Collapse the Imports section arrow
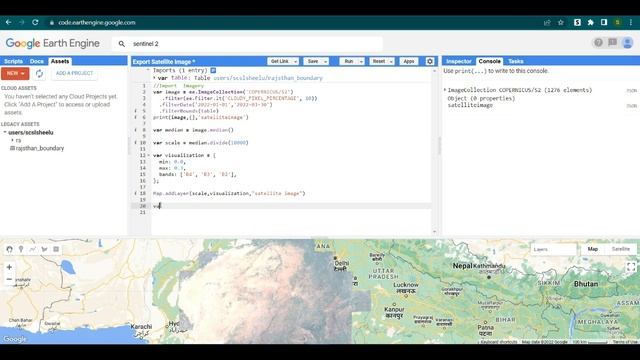The height and width of the screenshot is (360, 640). [148, 70]
